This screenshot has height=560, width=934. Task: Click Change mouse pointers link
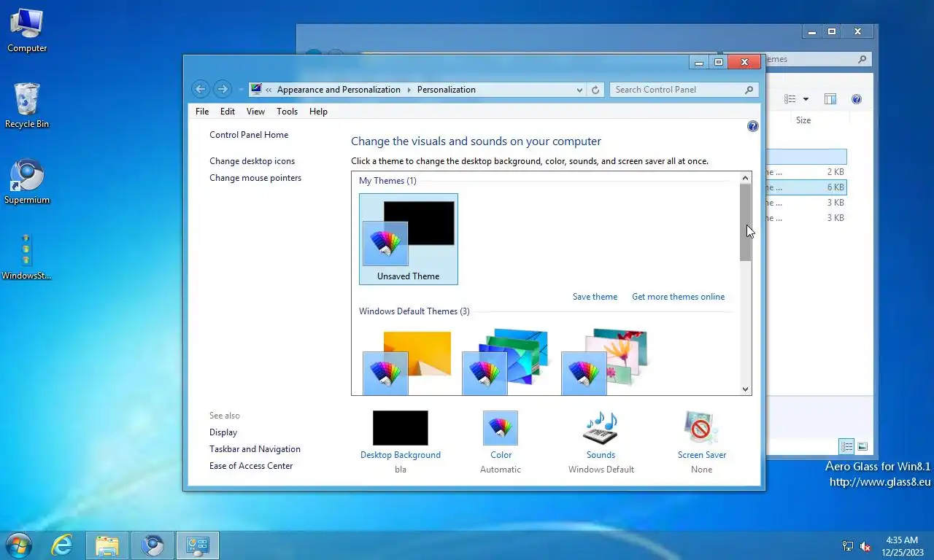tap(255, 178)
